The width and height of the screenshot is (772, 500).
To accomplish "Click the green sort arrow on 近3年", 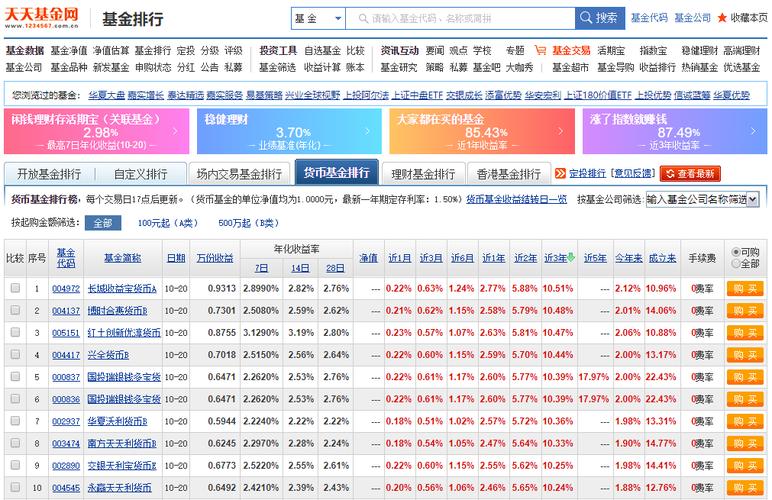I will [571, 257].
